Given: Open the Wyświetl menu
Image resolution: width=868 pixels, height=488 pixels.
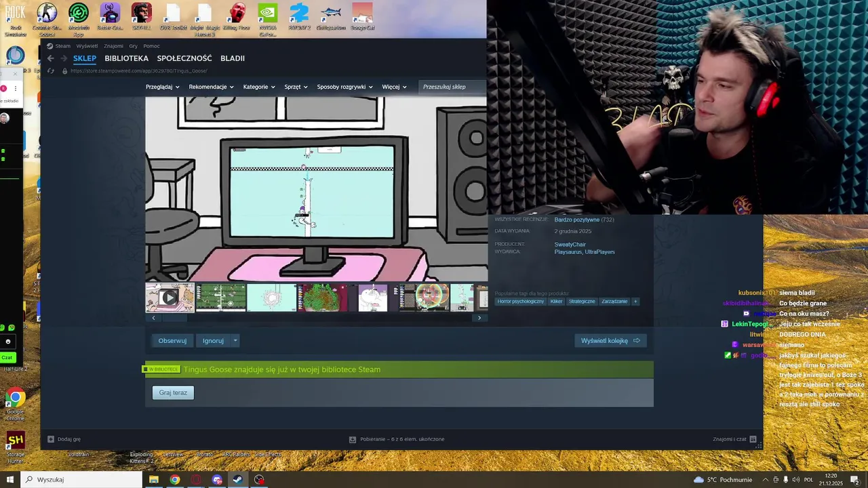Looking at the screenshot, I should [87, 46].
